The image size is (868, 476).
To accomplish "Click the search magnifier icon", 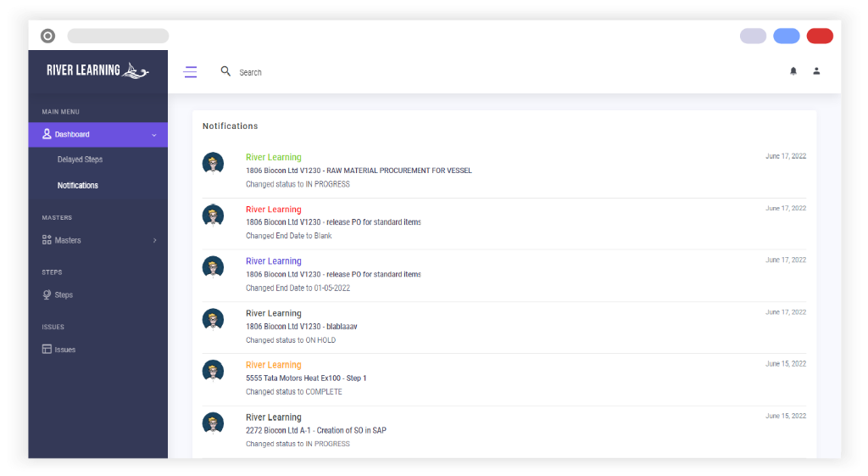I will point(225,71).
